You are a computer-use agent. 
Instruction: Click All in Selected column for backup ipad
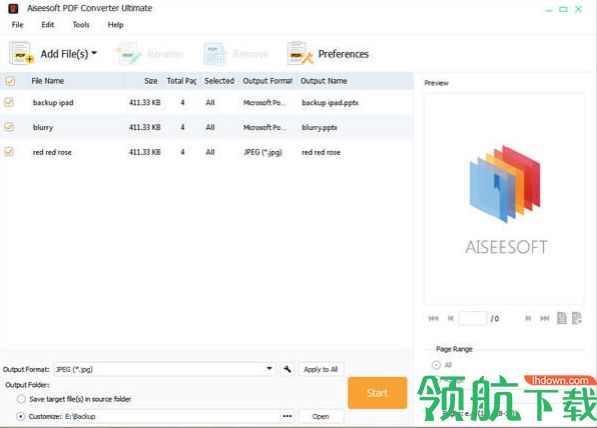[x=210, y=102]
